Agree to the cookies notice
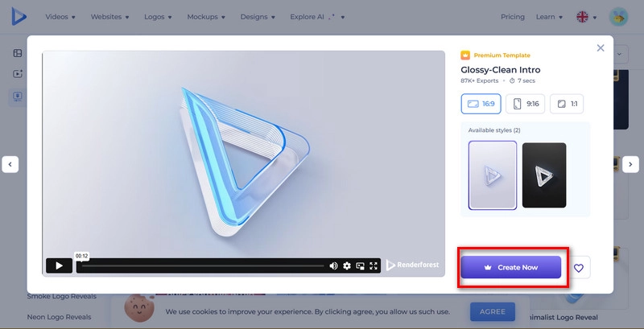Screen dimensions: 644x329 (493, 311)
